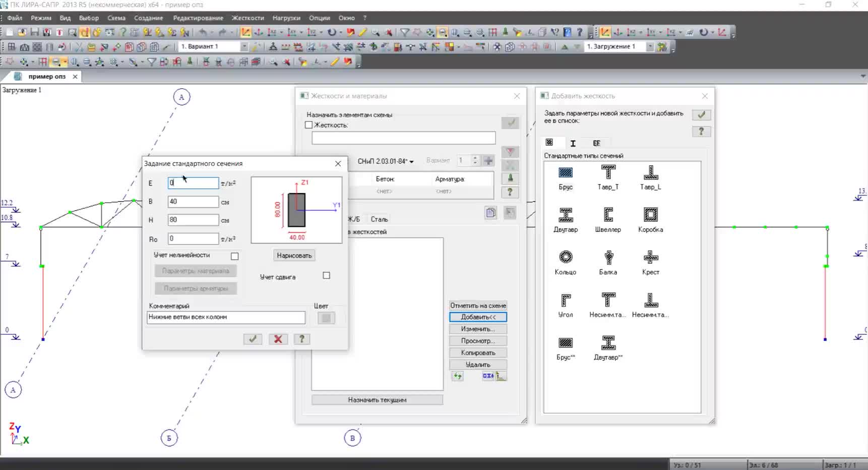This screenshot has width=868, height=470.
Task: Open the Файл menu
Action: coord(15,18)
